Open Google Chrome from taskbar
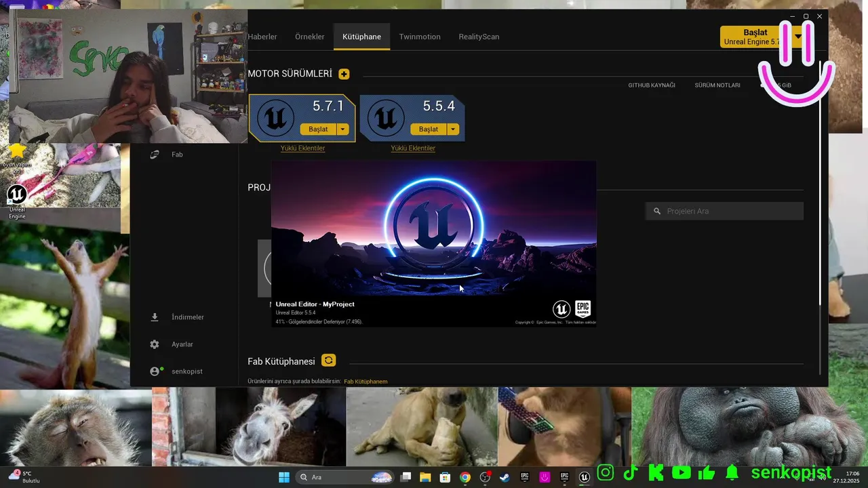 [465, 477]
